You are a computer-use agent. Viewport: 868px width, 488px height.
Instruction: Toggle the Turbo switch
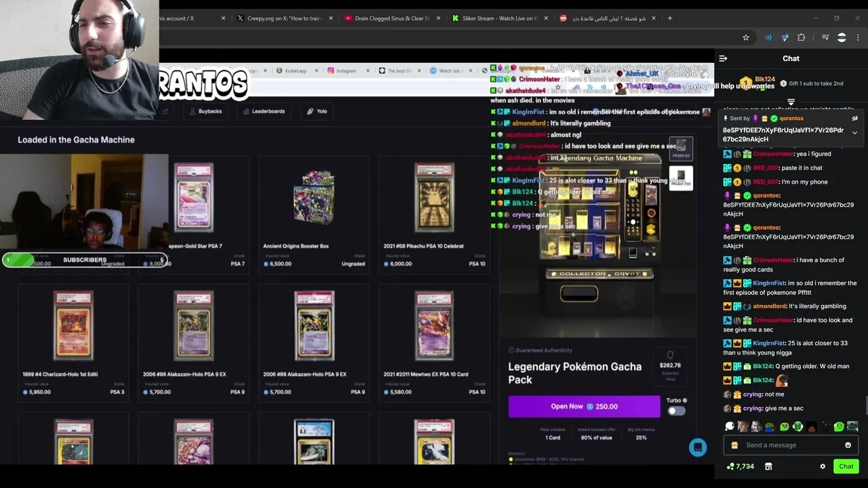tap(676, 411)
